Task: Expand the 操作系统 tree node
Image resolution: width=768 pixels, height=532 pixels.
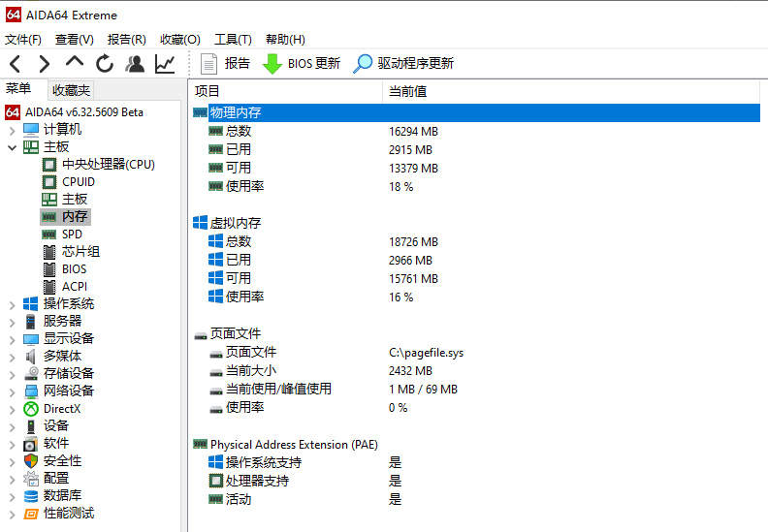Action: coord(13,304)
